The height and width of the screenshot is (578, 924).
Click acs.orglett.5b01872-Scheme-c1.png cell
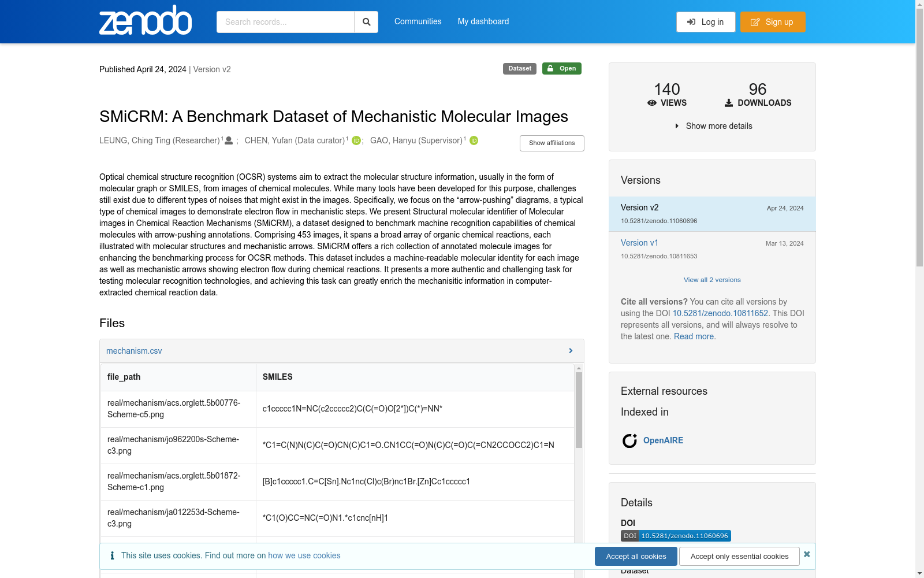(178, 481)
